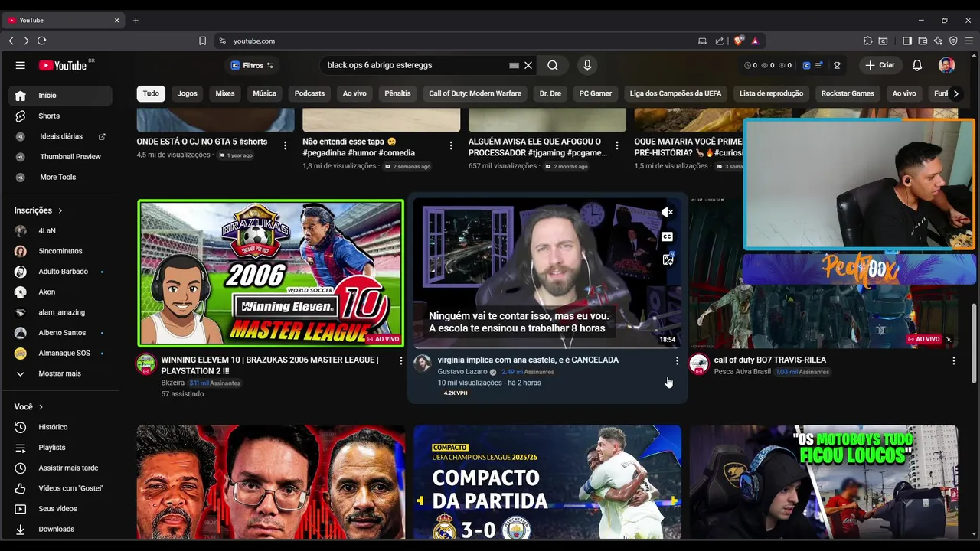Open Downloads in the sidebar
The width and height of the screenshot is (980, 551).
[x=60, y=529]
